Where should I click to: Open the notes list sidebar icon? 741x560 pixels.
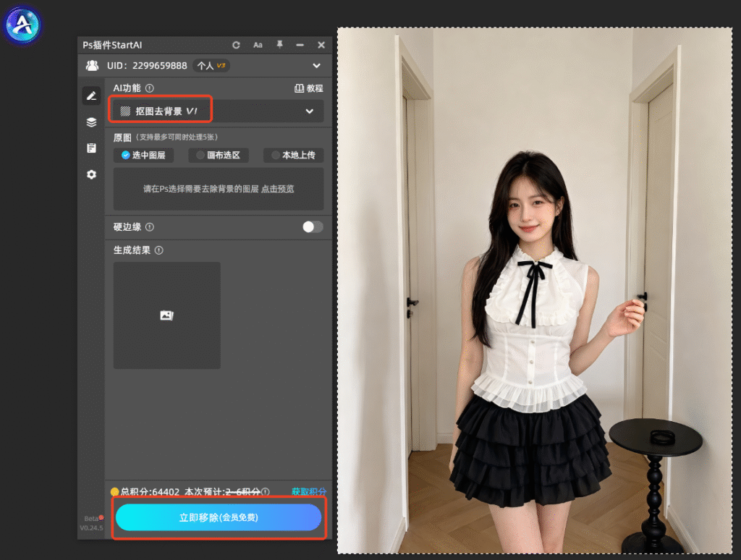[x=92, y=148]
